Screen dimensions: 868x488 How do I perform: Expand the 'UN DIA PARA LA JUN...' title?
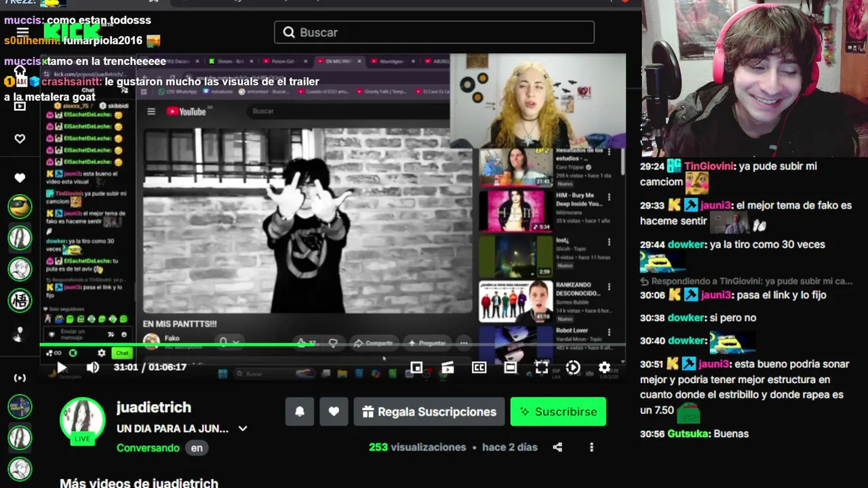point(243,428)
